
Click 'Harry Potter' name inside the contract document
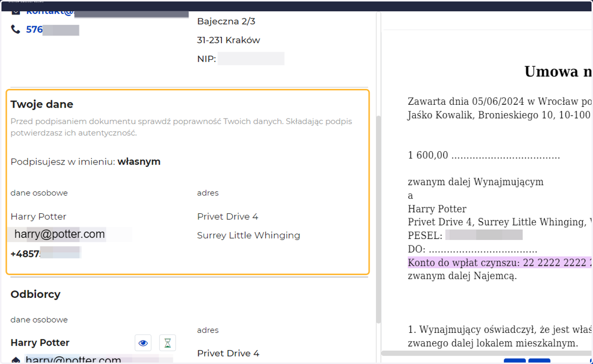[x=437, y=209]
